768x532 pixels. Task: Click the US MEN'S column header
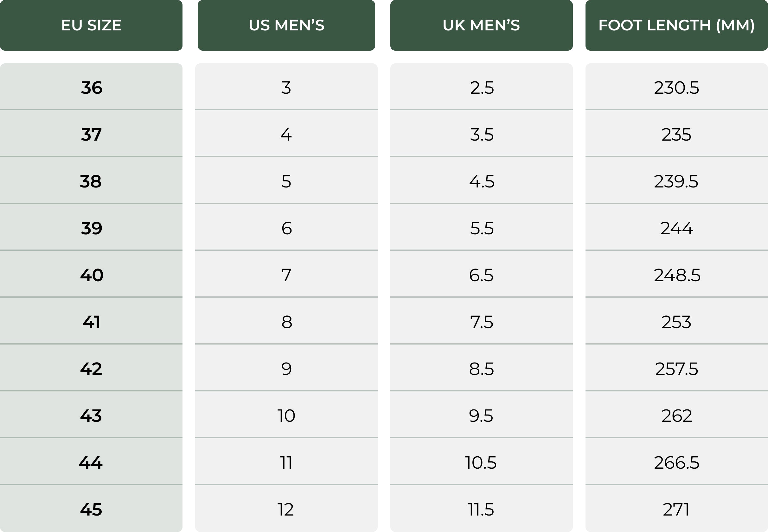point(286,25)
